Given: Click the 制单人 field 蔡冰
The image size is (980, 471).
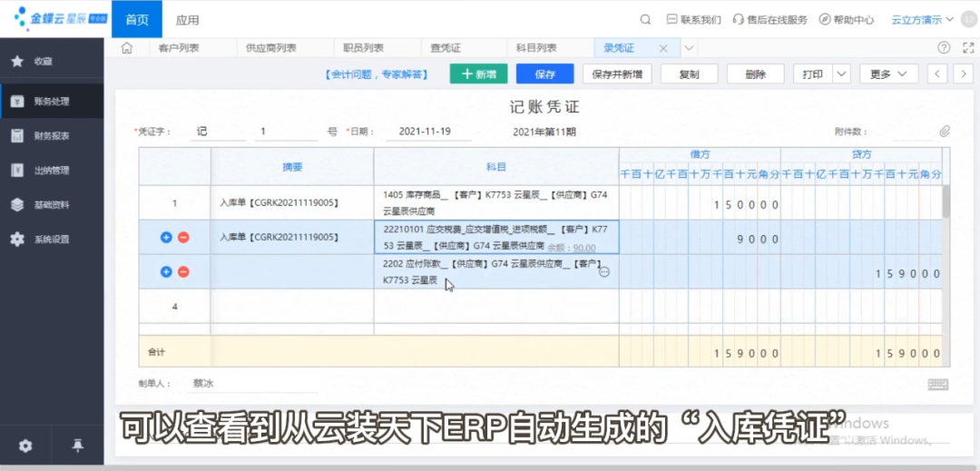Looking at the screenshot, I should coord(252,384).
